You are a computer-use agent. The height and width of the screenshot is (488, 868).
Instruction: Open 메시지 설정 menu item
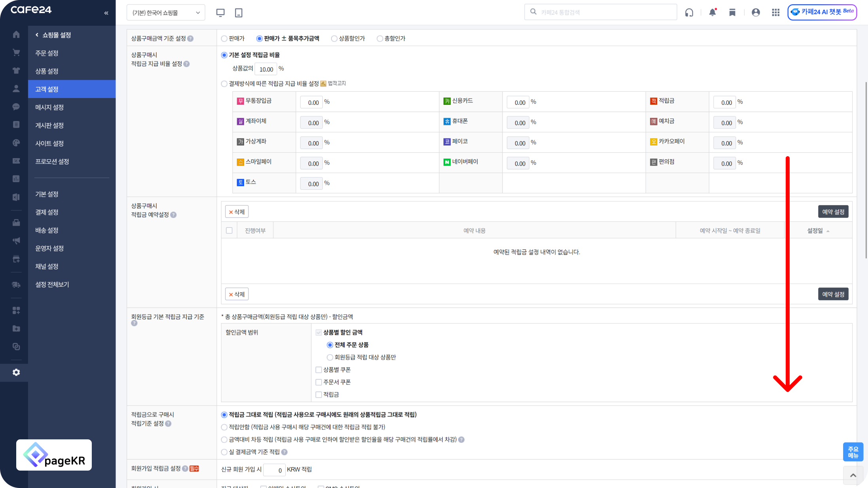tap(49, 107)
